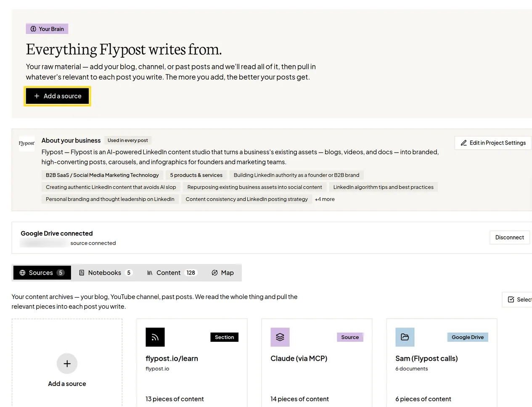Click the RSS feed icon on flypost.io/learn card

[x=155, y=337]
